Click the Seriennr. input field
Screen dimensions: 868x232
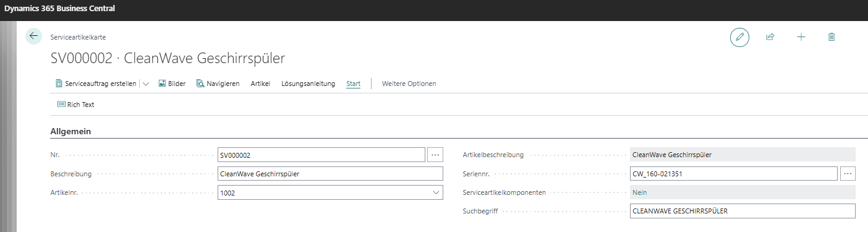(733, 174)
